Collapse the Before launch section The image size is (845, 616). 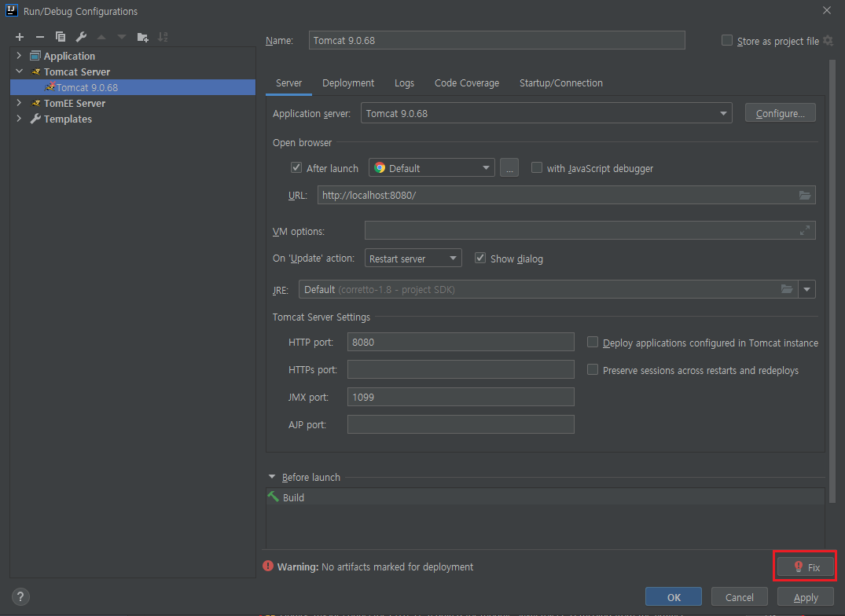[272, 477]
